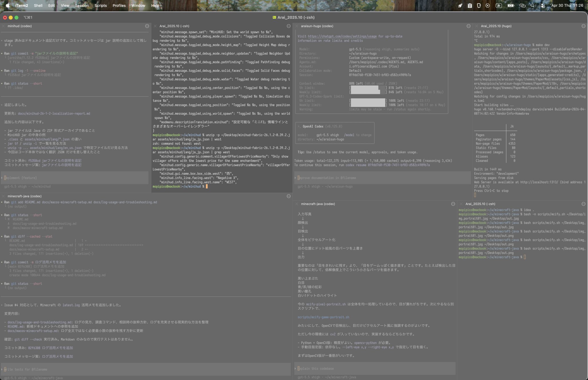Click the http://localhost:1313/ server address
This screenshot has width=588, height=380.
point(539,182)
